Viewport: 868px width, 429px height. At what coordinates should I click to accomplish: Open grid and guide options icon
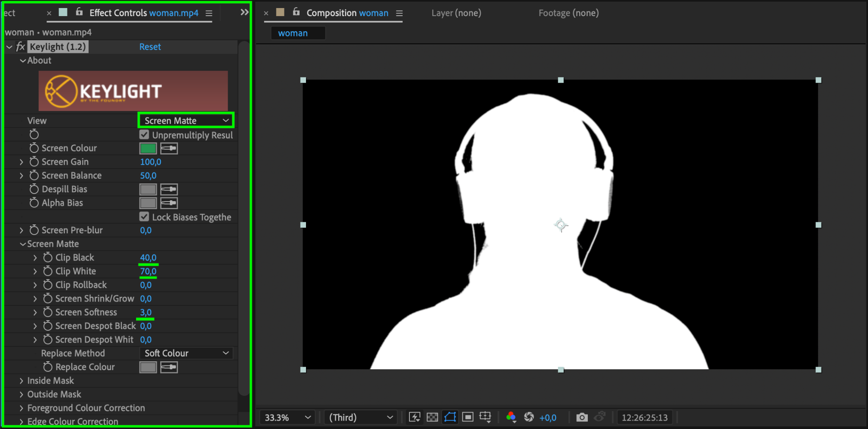click(x=485, y=418)
